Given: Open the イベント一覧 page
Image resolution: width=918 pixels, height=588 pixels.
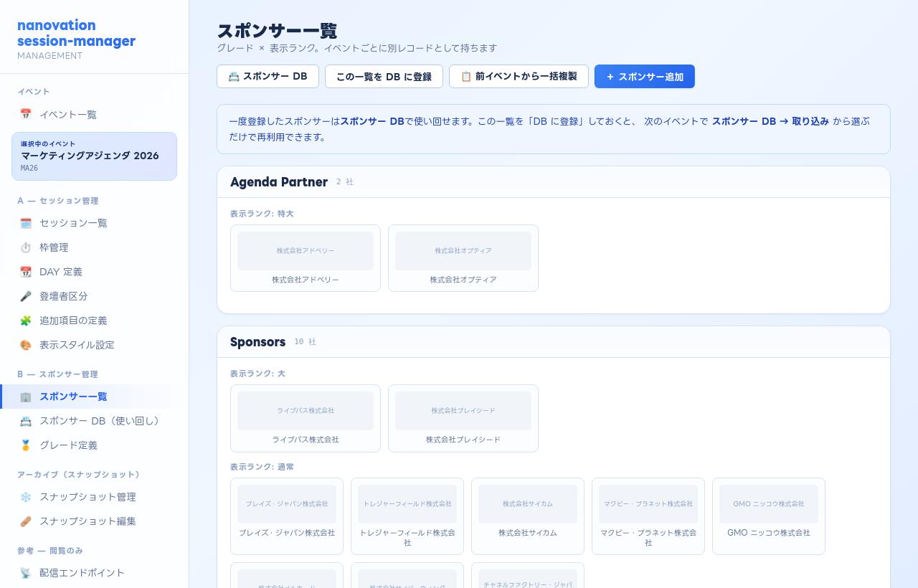Looking at the screenshot, I should pos(94,114).
